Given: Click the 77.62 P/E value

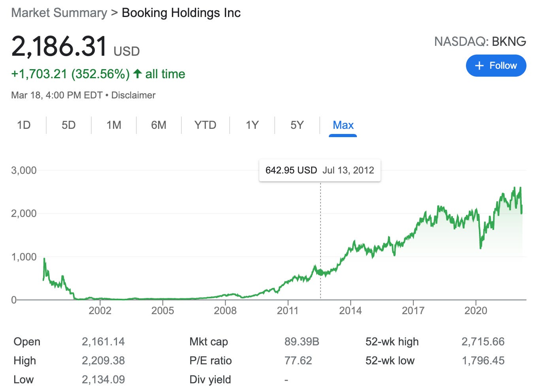Looking at the screenshot, I should coord(298,361).
